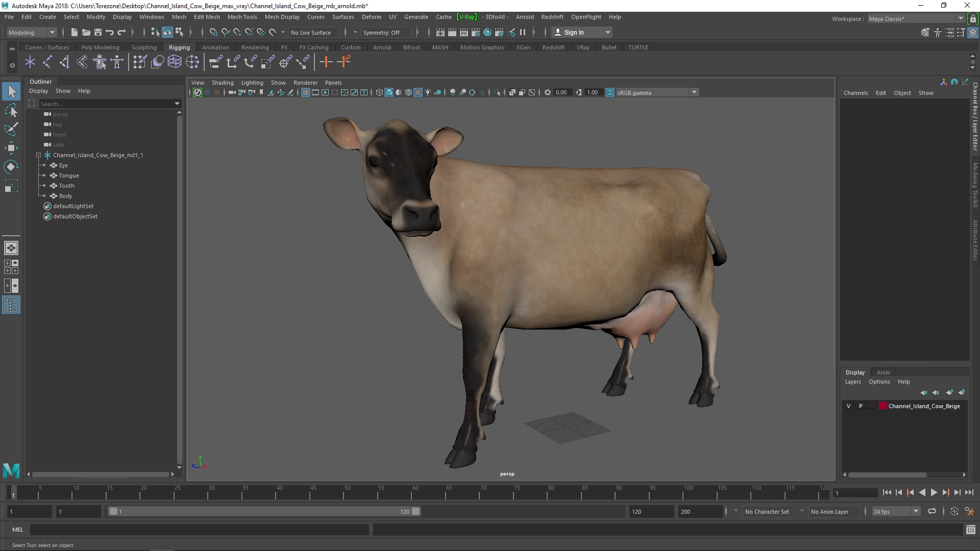
Task: Expand the Eye node in outliner
Action: pyautogui.click(x=45, y=165)
